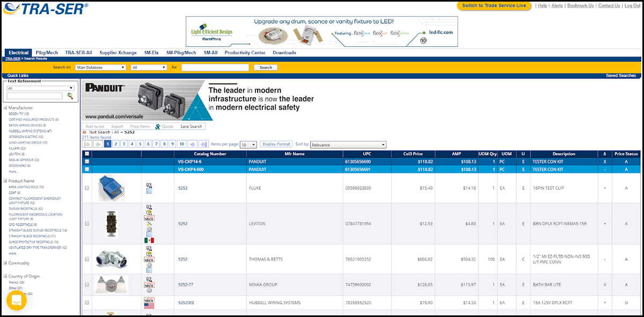Image resolution: width=644 pixels, height=317 pixels.
Task: View the LEVITON receptacle product image
Action: click(112, 224)
